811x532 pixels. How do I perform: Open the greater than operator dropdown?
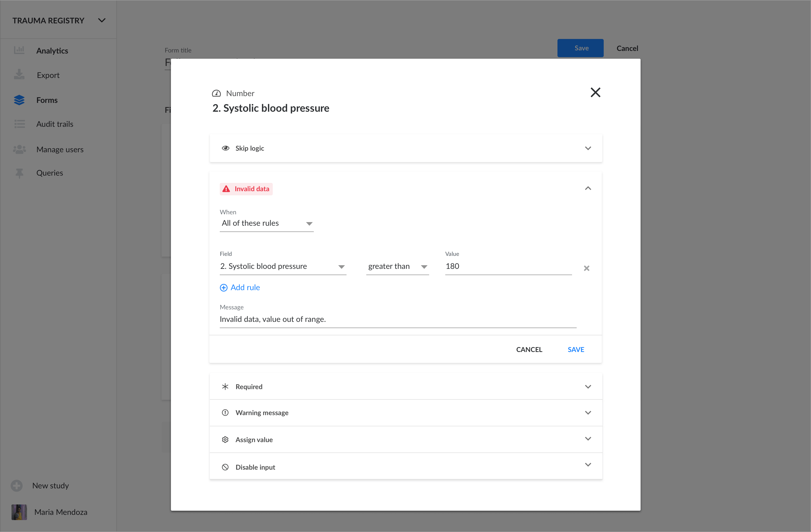[397, 267]
